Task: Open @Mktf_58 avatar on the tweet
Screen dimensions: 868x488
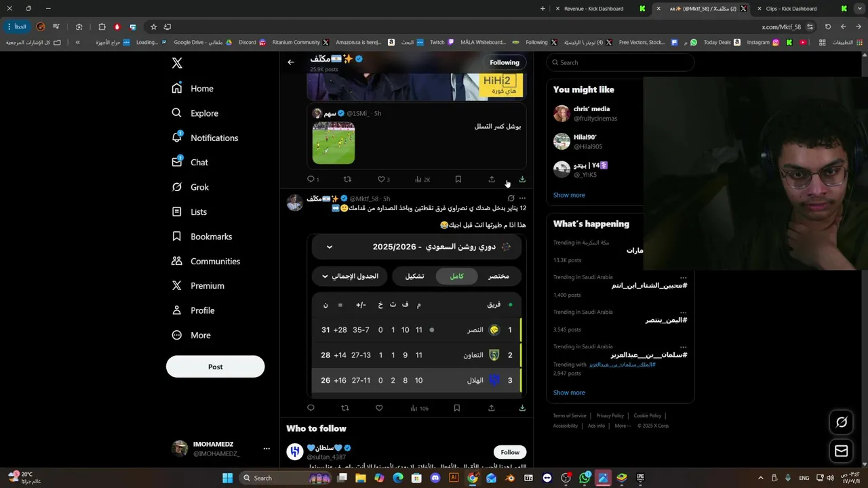Action: point(295,203)
